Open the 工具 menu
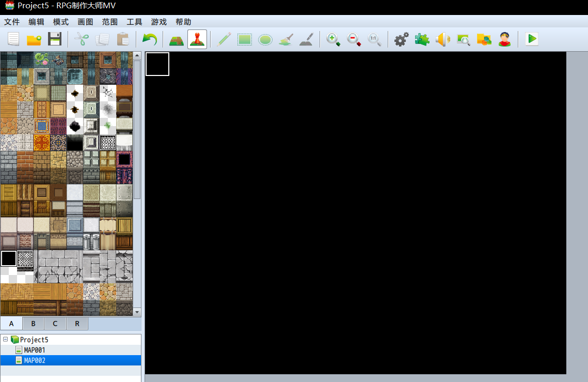The width and height of the screenshot is (588, 382). click(134, 22)
